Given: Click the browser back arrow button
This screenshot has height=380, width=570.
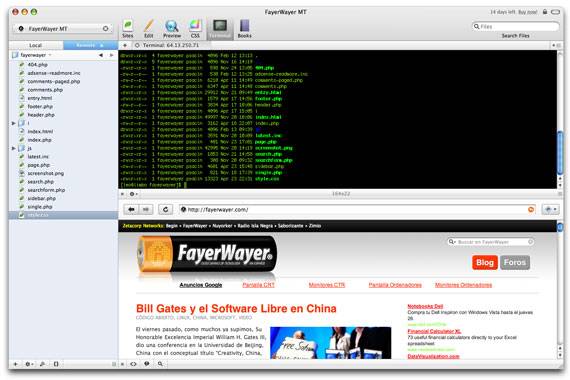Looking at the screenshot, I should [x=131, y=209].
